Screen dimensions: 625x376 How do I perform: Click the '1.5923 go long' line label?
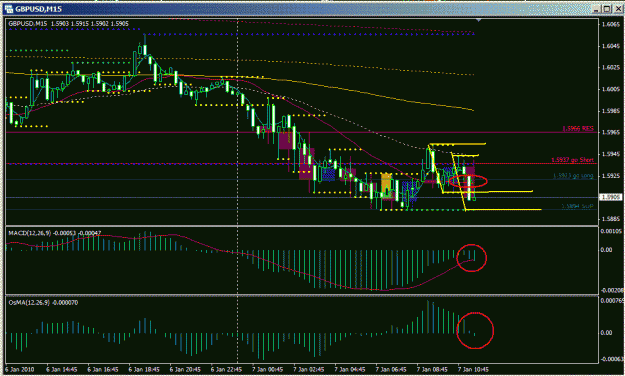(x=573, y=176)
